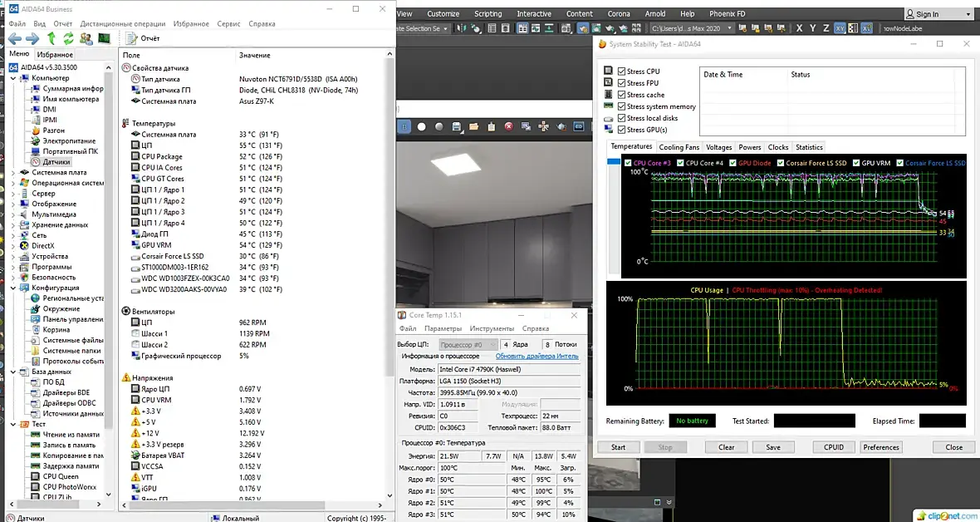Click the green monitor graph toolbar icon
This screenshot has height=522, width=980.
pyautogui.click(x=104, y=38)
